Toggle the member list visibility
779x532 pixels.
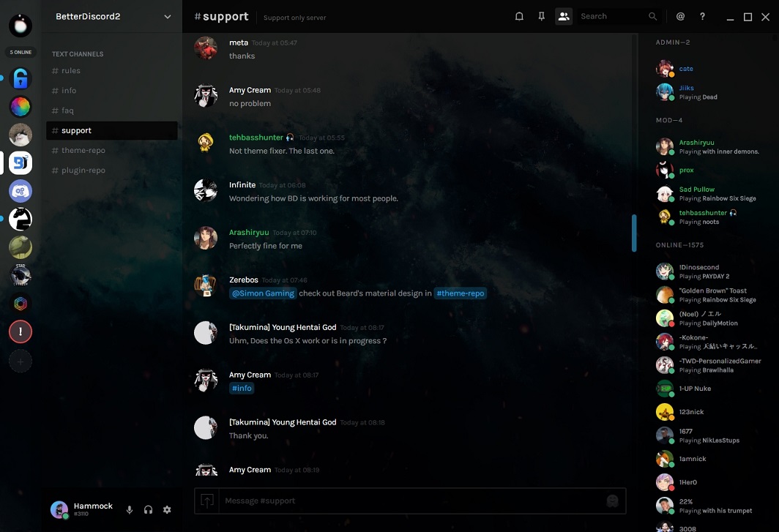[x=563, y=16]
